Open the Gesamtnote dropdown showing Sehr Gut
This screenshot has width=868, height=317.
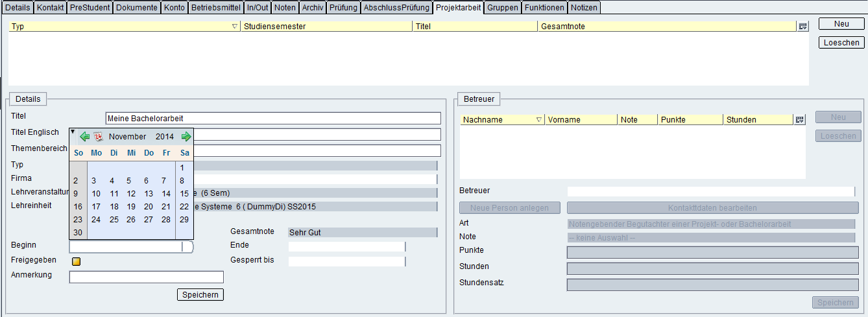[362, 232]
